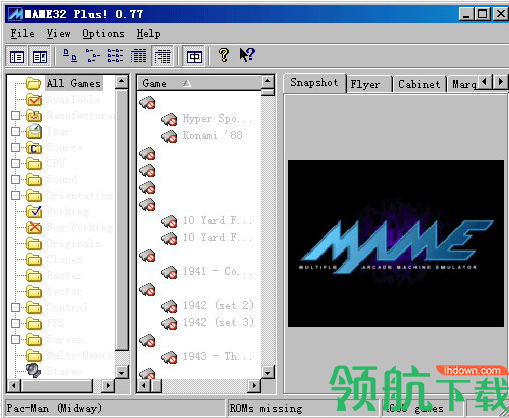Select the 1942 (set 3) game entry
This screenshot has height=418, width=509.
(218, 322)
